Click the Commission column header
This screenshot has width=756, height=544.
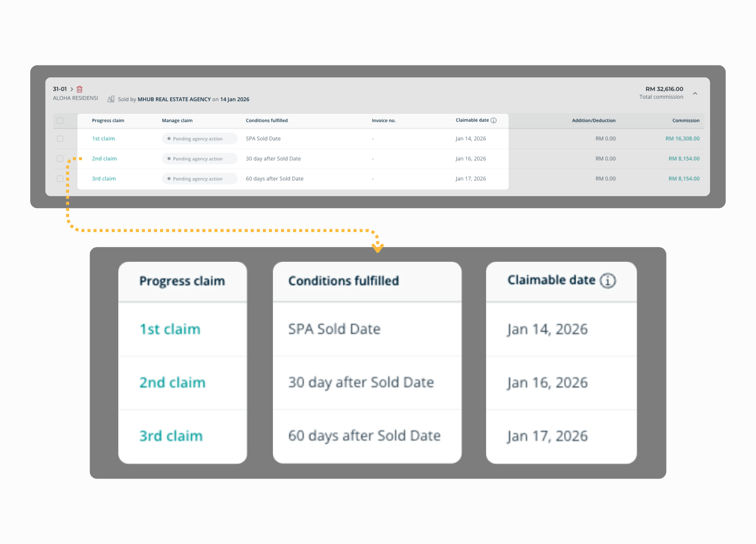click(686, 121)
